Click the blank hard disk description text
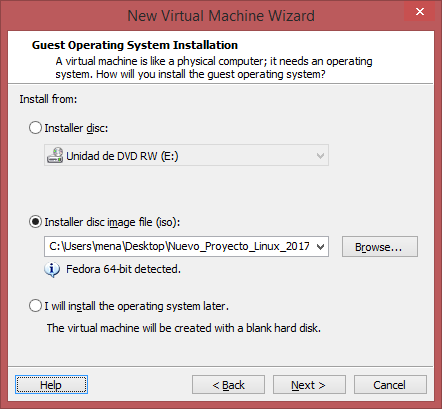This screenshot has width=442, height=409. 184,328
